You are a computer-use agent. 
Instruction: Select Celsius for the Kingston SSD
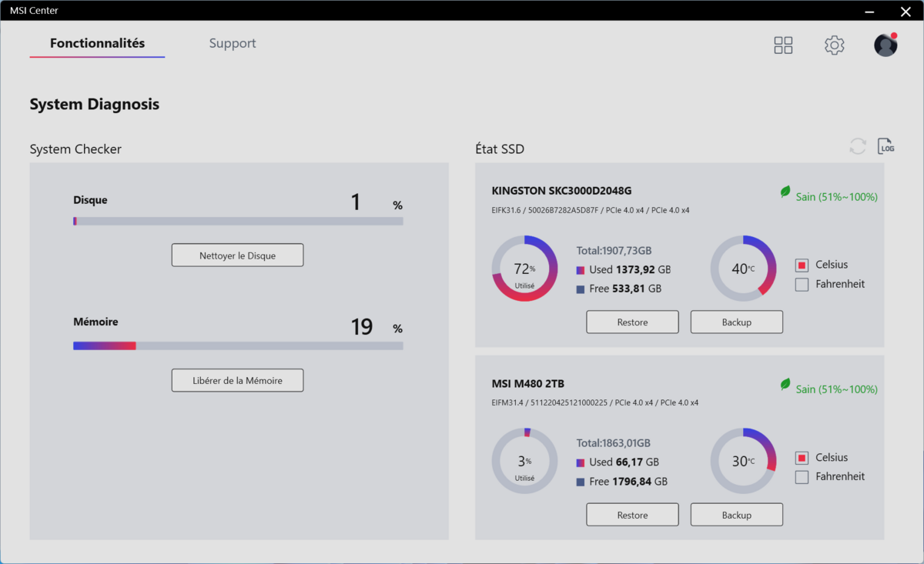[802, 265]
